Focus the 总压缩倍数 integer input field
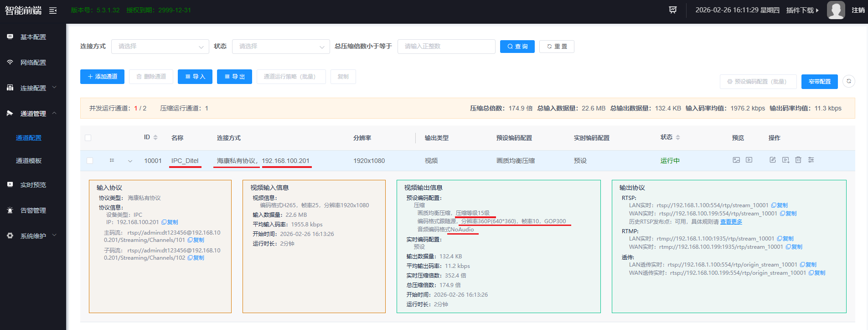 (446, 47)
